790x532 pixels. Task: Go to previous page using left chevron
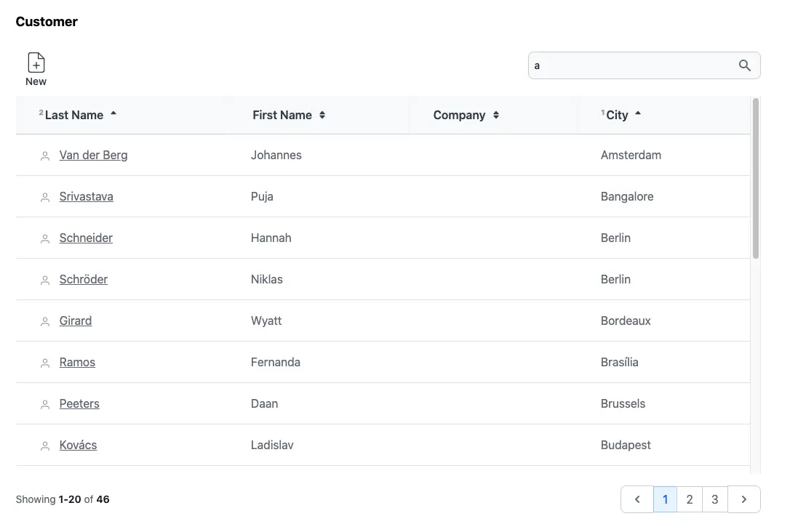pos(637,499)
